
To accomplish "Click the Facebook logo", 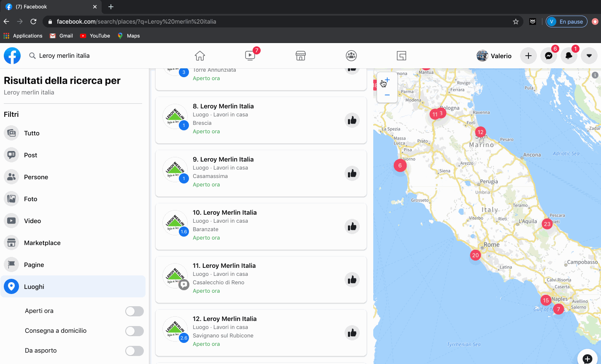I will [12, 56].
